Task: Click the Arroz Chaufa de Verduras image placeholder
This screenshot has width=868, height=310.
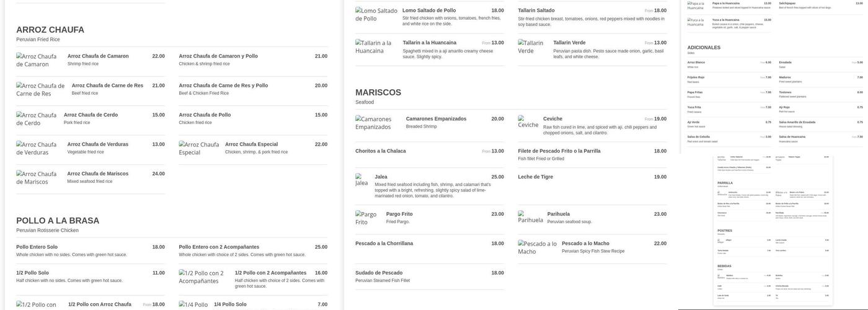Action: (37, 148)
